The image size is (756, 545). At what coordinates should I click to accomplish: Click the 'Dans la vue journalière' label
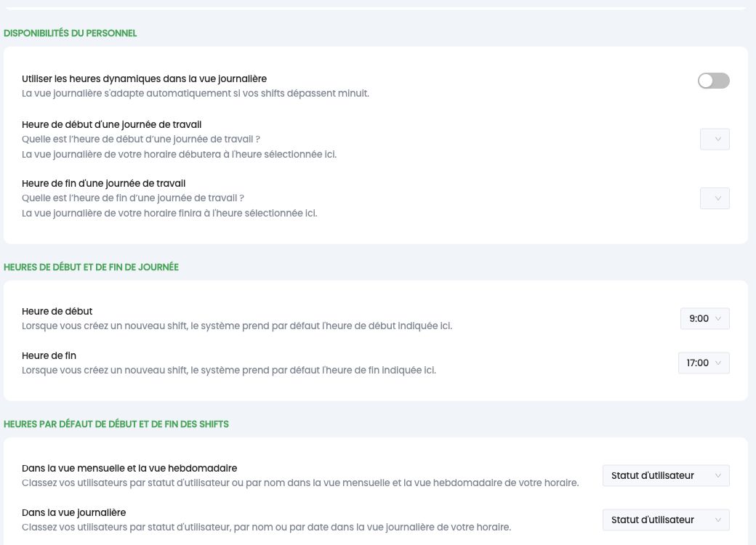coord(73,512)
